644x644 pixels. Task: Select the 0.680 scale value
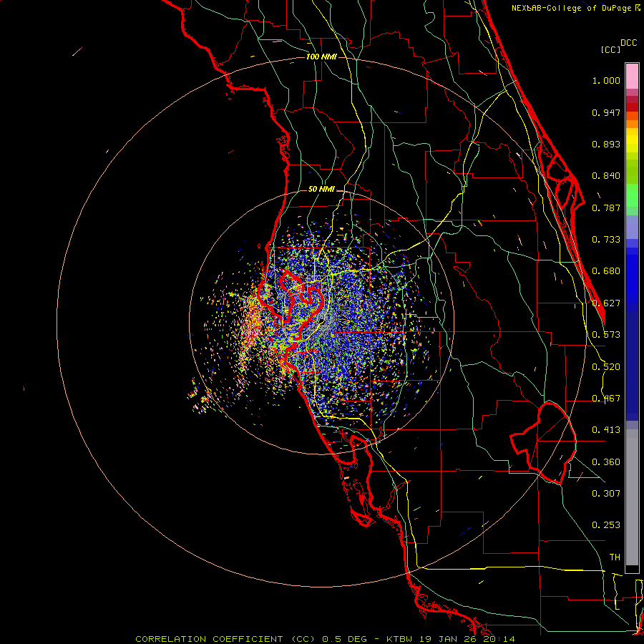click(x=606, y=271)
